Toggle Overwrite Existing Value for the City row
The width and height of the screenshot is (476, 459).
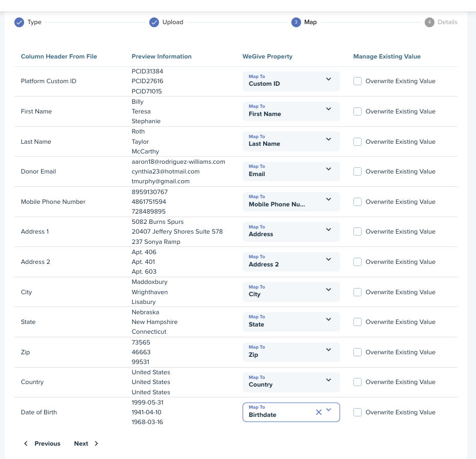[x=358, y=292]
